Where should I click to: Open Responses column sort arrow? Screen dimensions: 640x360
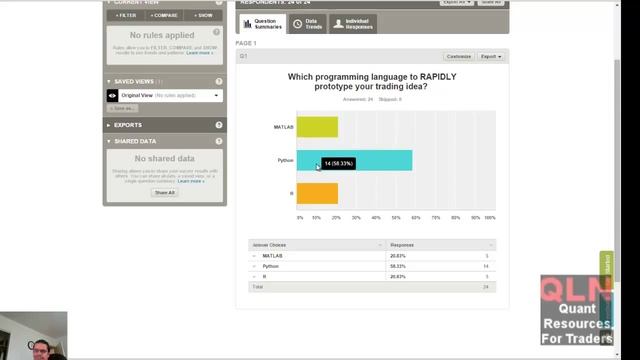491,245
